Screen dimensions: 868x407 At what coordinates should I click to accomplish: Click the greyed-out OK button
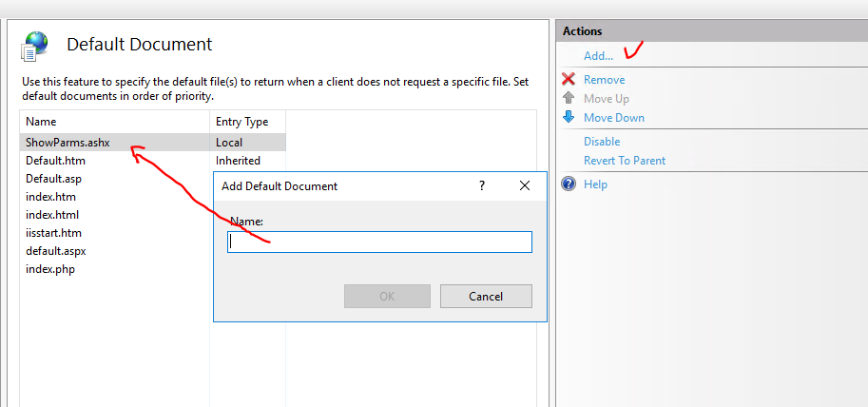click(387, 297)
